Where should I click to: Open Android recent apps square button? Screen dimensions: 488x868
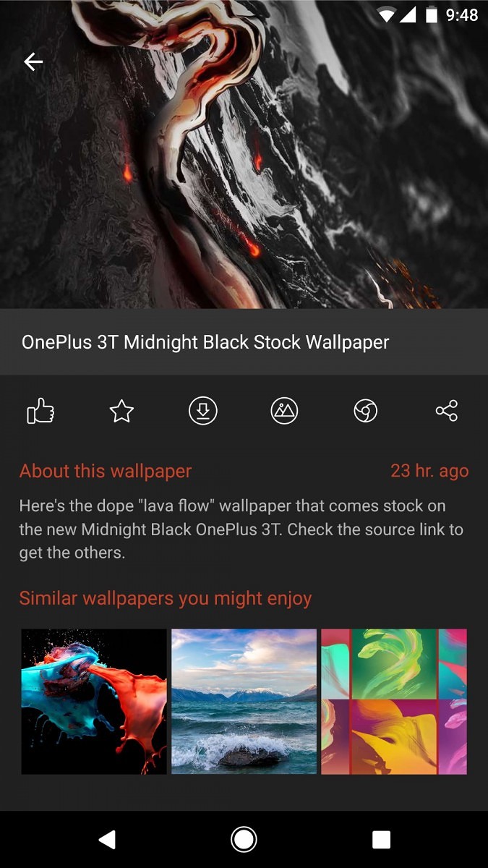381,839
